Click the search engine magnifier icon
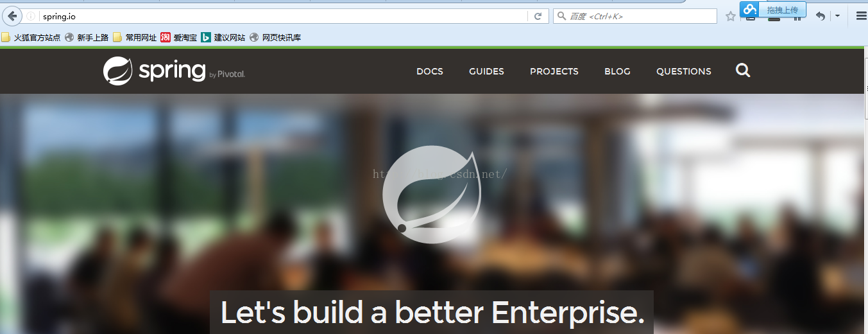This screenshot has height=334, width=868. point(561,16)
